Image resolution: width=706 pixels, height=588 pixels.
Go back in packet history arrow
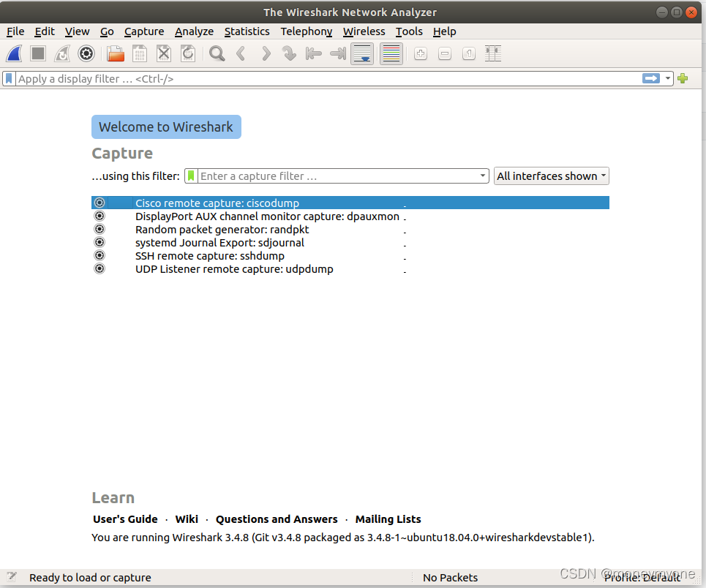(x=241, y=53)
